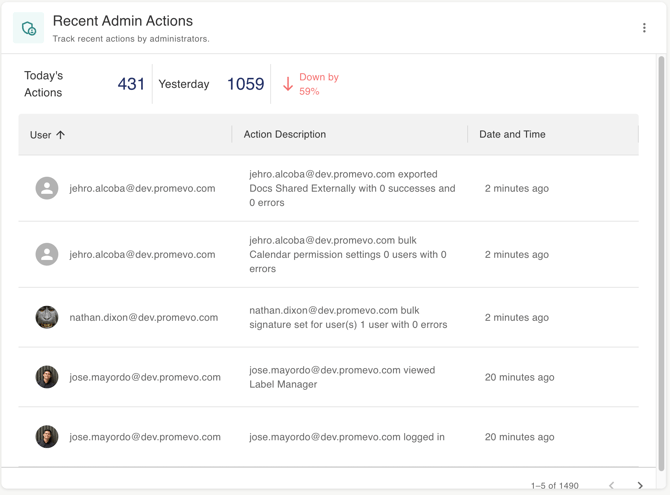Click the Recent Admin Actions title
The width and height of the screenshot is (670, 495).
[x=123, y=21]
